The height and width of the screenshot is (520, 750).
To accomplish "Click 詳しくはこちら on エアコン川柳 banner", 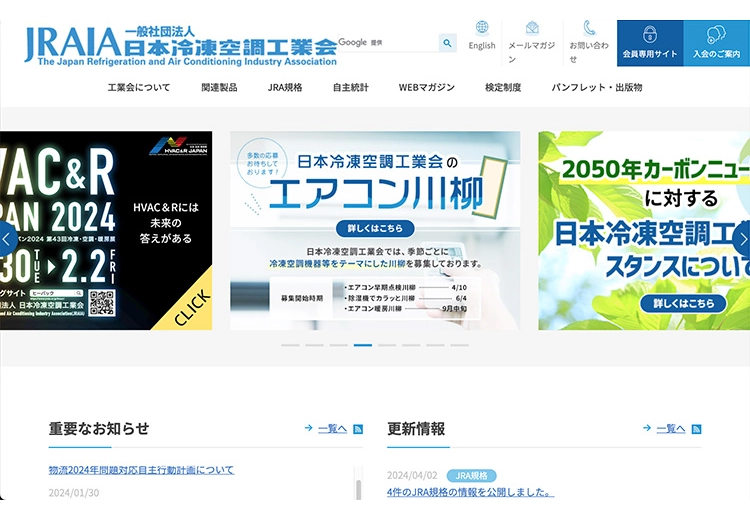I will [x=375, y=228].
